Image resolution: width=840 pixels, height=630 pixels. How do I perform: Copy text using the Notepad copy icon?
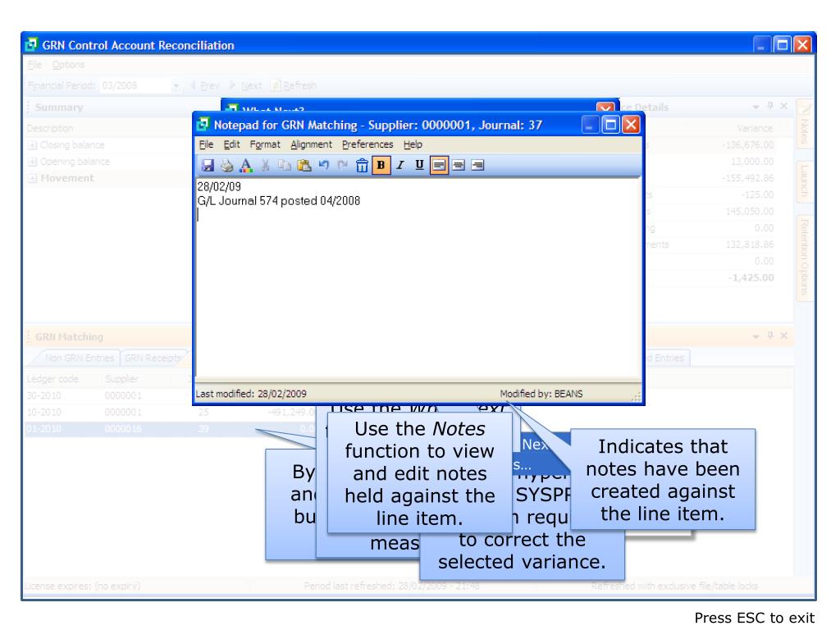(x=285, y=165)
